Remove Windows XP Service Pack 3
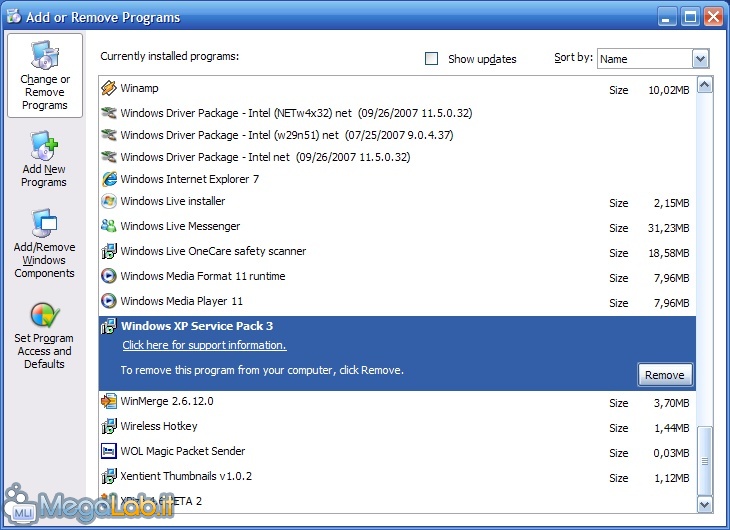730x530 pixels. (665, 375)
